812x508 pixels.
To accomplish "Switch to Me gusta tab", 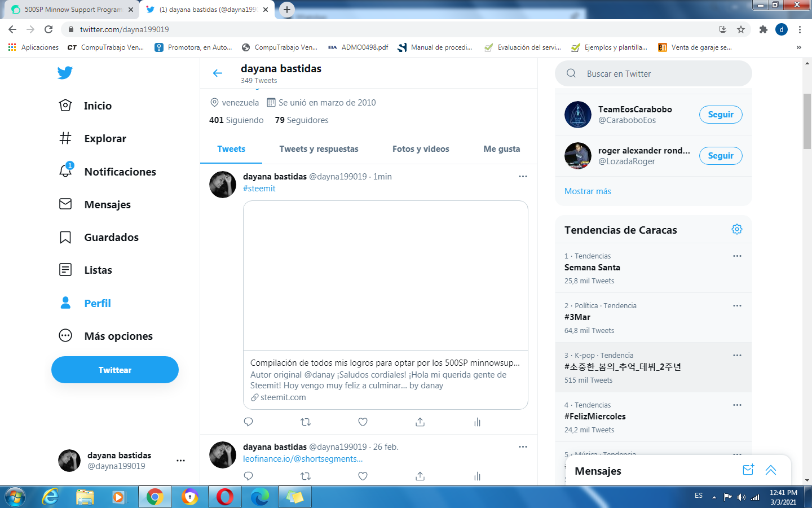I will pos(502,149).
